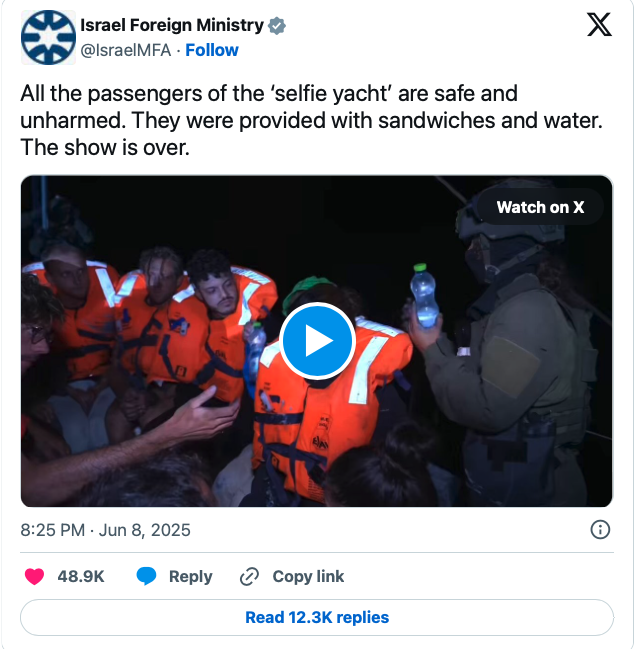Select the Copy link text

click(308, 576)
